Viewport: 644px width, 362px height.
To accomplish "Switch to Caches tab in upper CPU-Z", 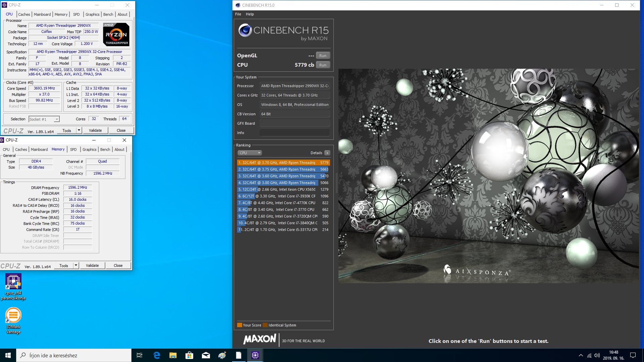I will click(24, 14).
